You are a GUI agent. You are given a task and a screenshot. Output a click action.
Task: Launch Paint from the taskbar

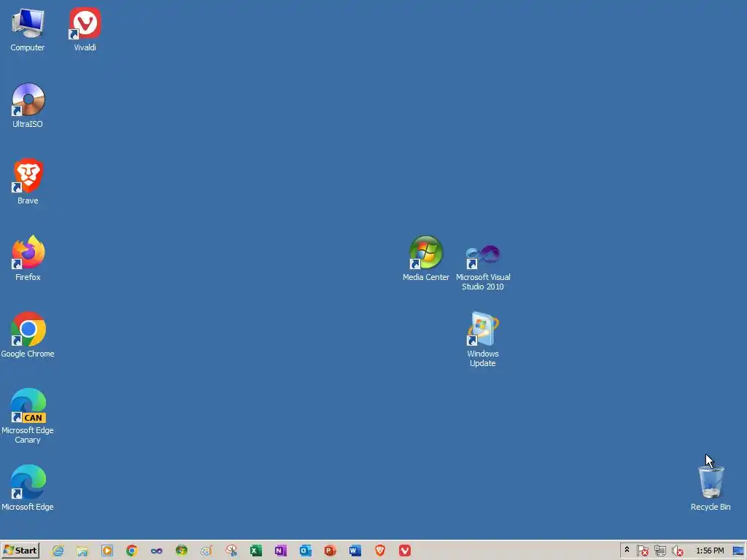[206, 551]
